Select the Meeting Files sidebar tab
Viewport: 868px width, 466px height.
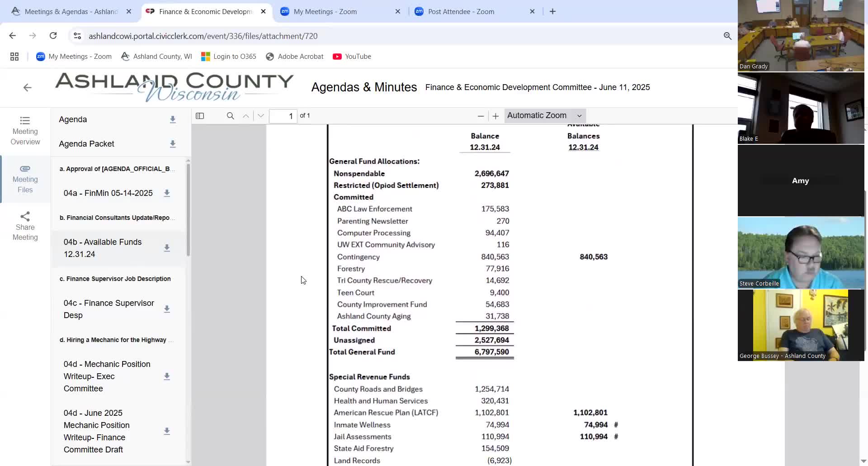click(x=25, y=179)
